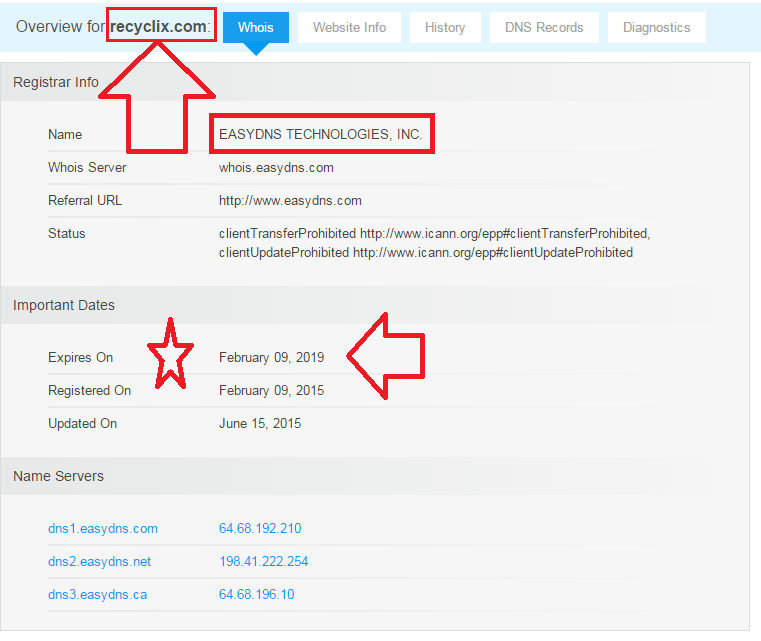Open the Website Info tab
761x641 pixels.
tap(349, 27)
